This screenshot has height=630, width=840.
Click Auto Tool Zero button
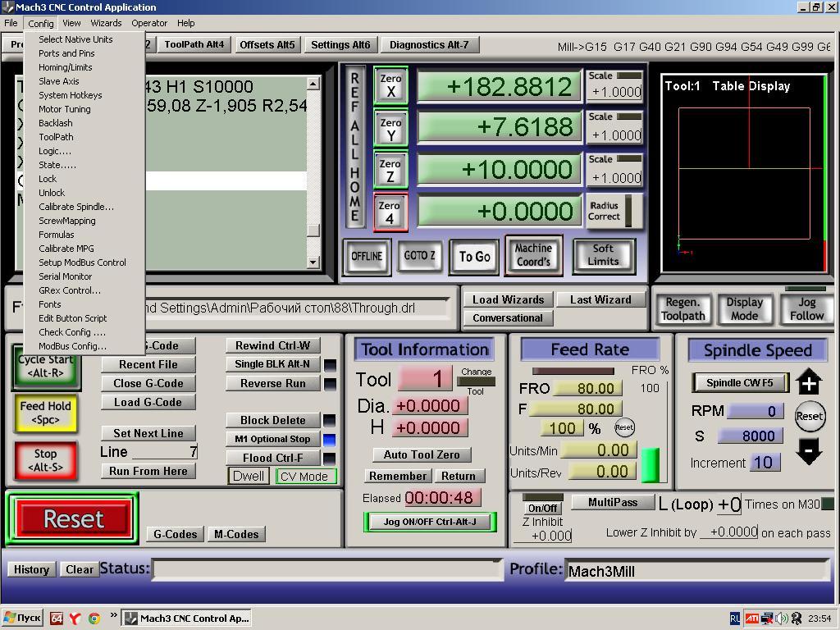pos(422,454)
